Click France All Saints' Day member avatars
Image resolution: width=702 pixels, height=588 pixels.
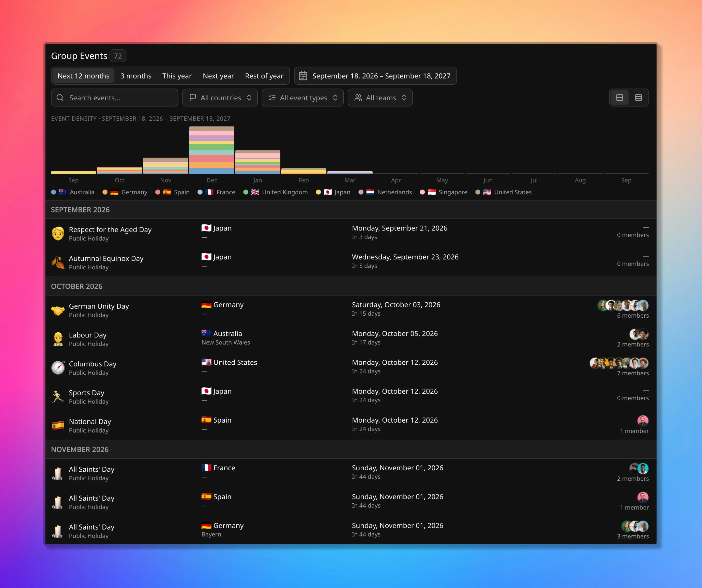click(x=639, y=468)
